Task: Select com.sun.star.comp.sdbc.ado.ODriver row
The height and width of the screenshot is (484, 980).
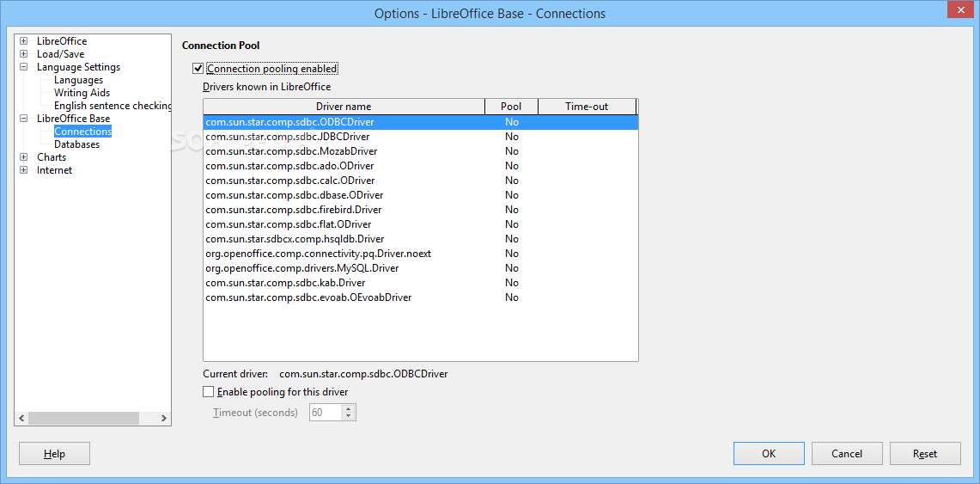Action: point(421,166)
